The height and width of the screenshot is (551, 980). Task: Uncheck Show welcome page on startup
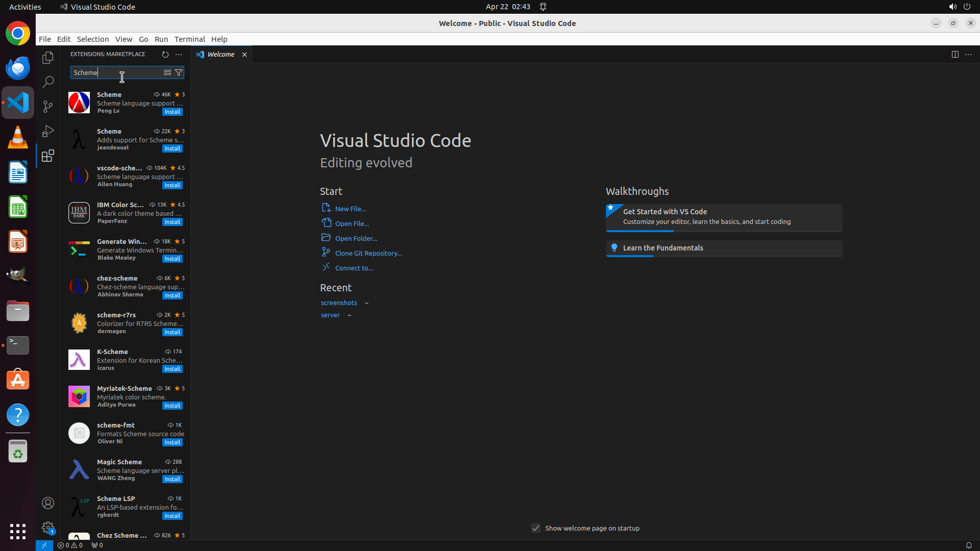(x=536, y=528)
